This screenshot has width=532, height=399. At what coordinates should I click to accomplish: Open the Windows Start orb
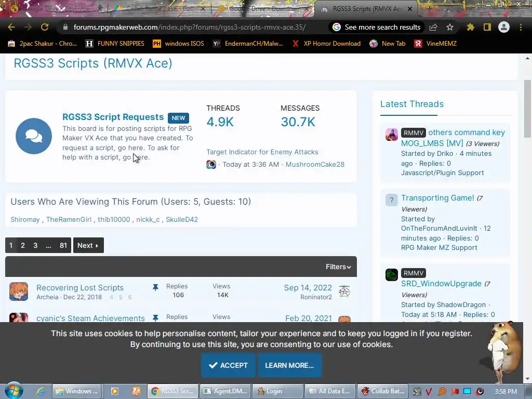pos(14,391)
